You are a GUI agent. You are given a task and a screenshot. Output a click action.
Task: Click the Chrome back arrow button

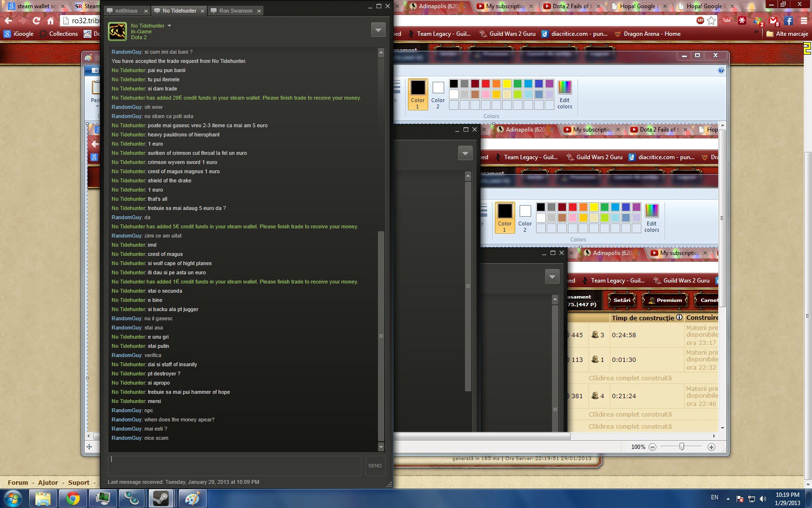(x=8, y=21)
